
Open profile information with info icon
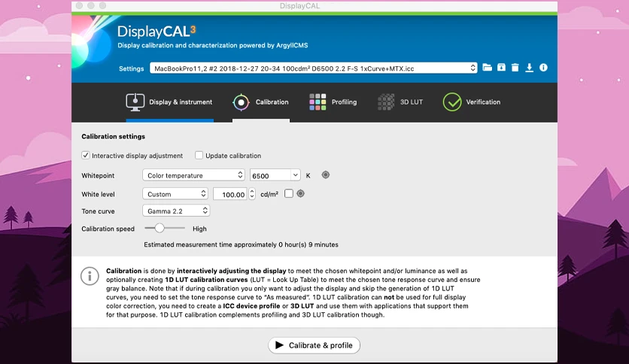point(543,68)
